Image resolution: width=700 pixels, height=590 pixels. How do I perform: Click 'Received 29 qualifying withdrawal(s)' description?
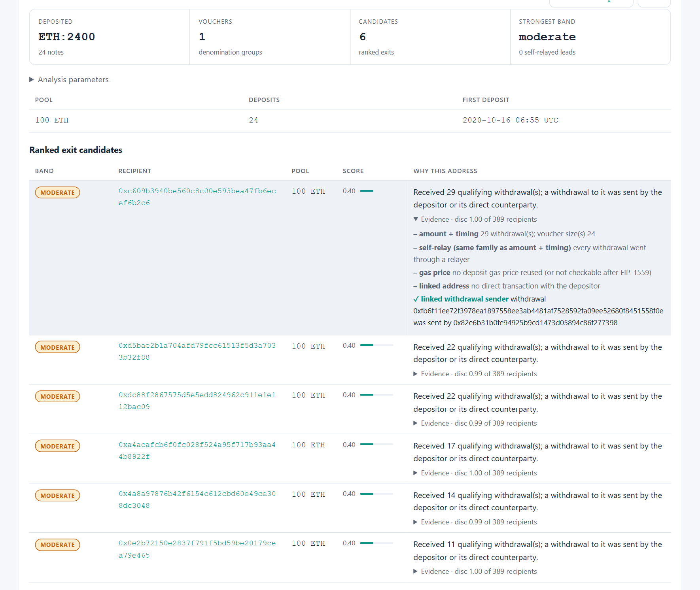pos(537,198)
